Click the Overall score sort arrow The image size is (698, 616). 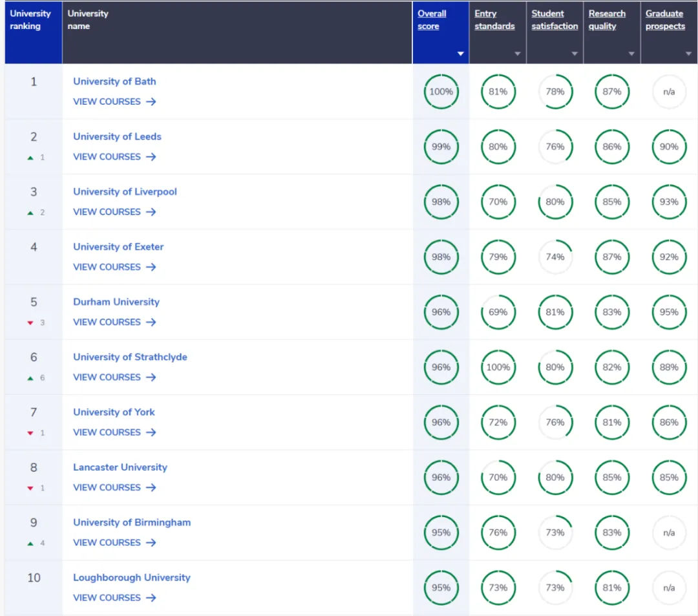point(460,54)
